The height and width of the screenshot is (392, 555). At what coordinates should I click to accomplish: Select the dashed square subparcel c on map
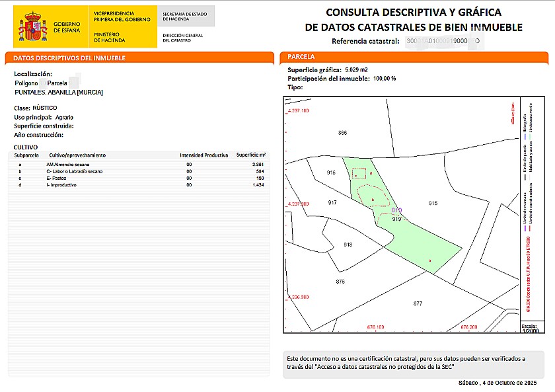tap(359, 175)
